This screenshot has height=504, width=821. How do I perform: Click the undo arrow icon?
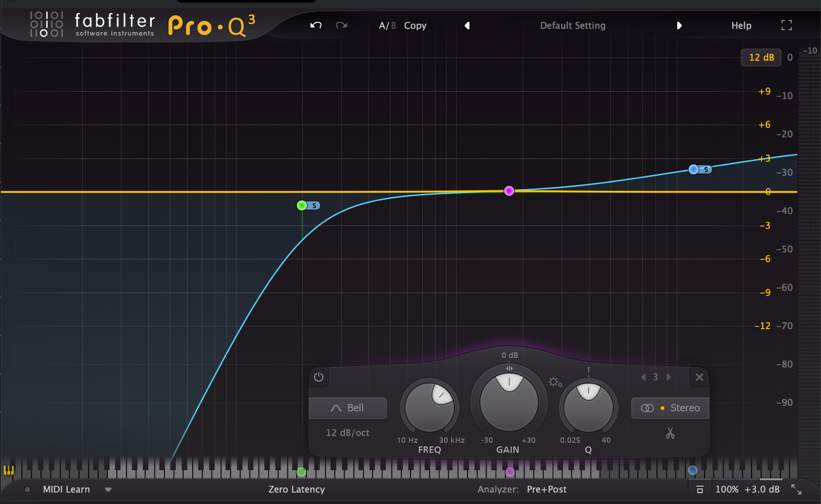click(x=316, y=25)
